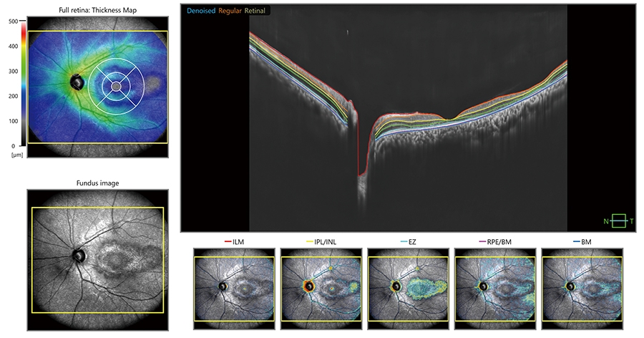Open the IPL/INL layer thumbnail map
644x338 pixels.
(321, 289)
